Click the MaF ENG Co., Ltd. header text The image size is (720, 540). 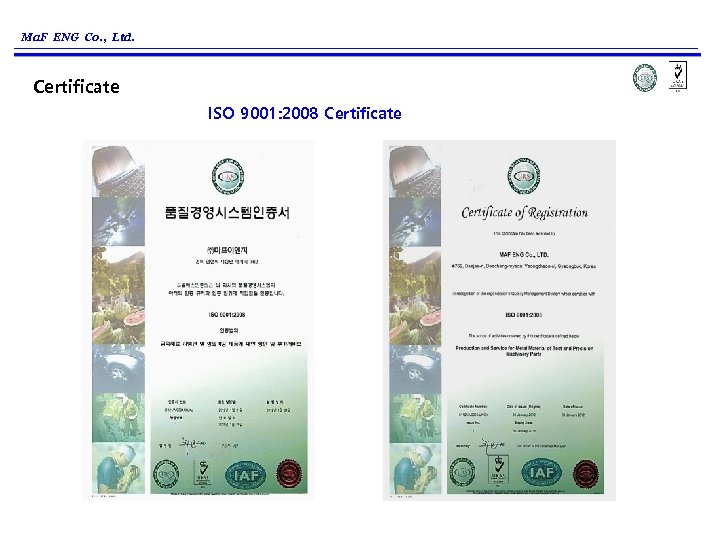point(78,37)
